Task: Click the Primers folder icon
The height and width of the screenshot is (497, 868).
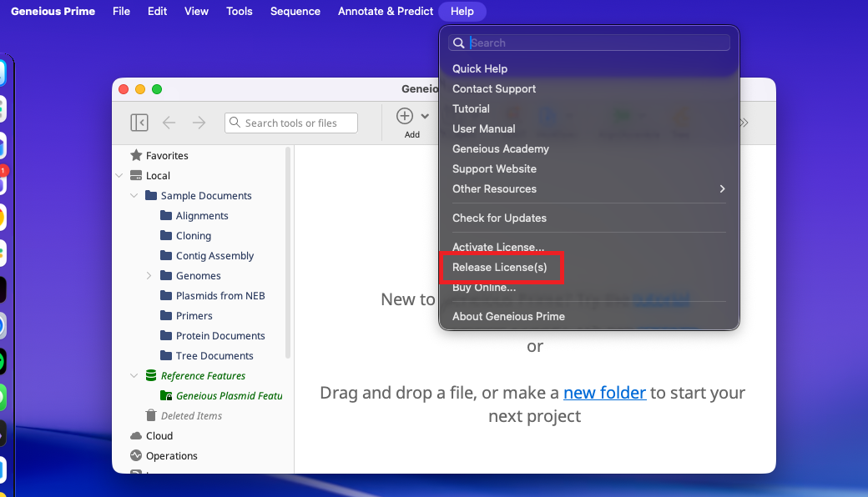Action: coord(166,315)
